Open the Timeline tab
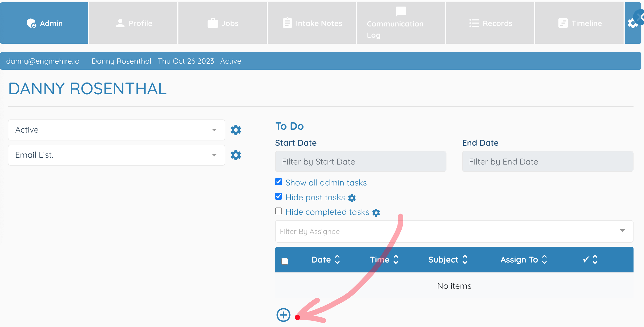Screen dimensions: 644x327 pyautogui.click(x=579, y=23)
